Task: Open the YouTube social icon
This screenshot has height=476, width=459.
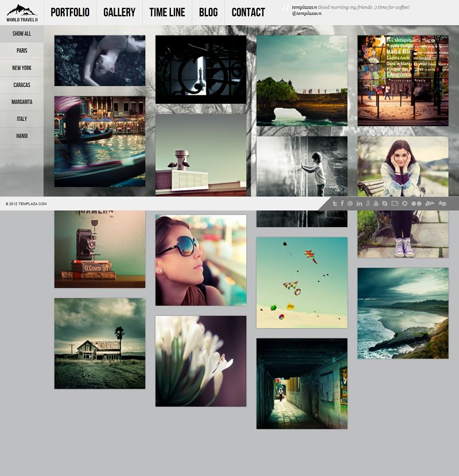Action: [x=376, y=204]
